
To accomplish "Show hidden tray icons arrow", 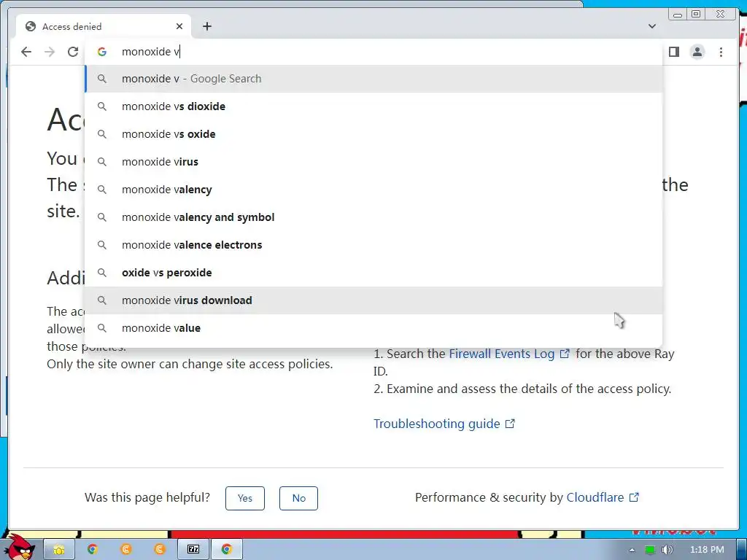I will (632, 550).
